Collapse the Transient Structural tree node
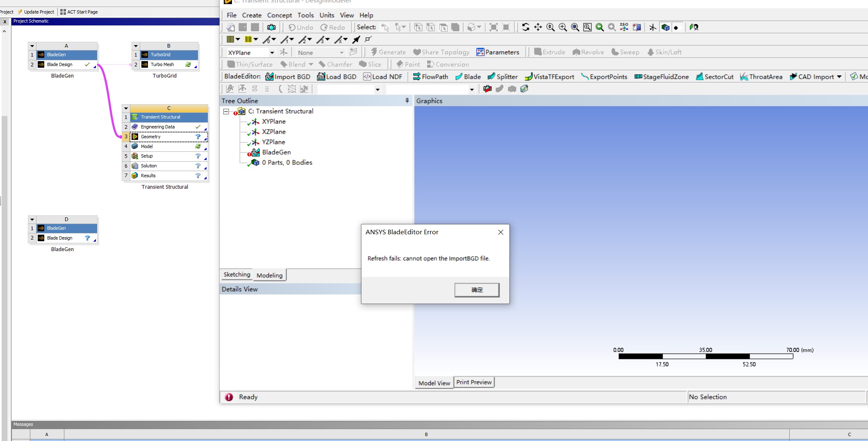868x441 pixels. coord(226,112)
